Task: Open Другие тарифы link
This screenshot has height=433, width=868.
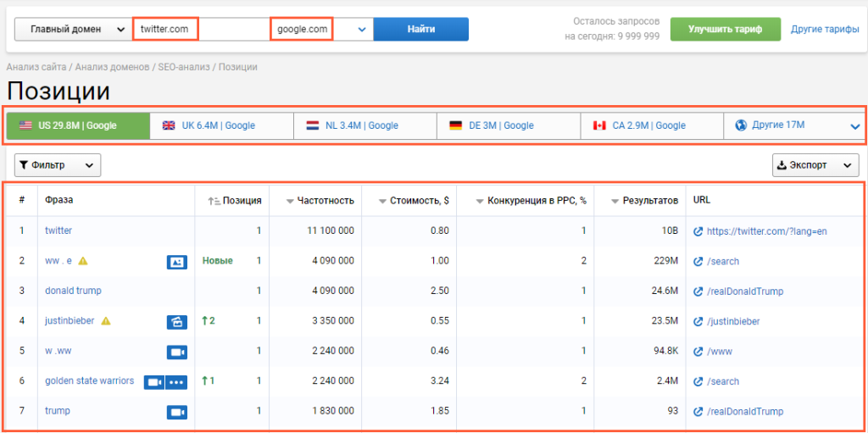Action: (825, 30)
